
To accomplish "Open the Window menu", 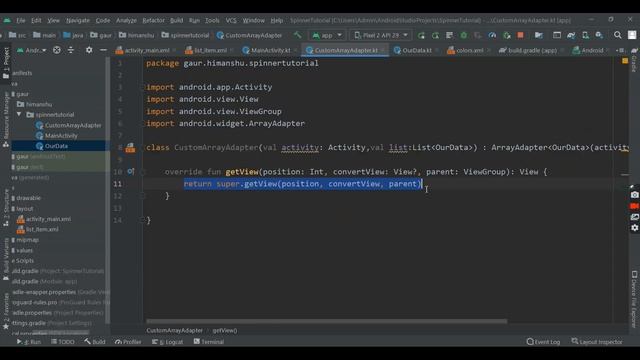I will (253, 20).
